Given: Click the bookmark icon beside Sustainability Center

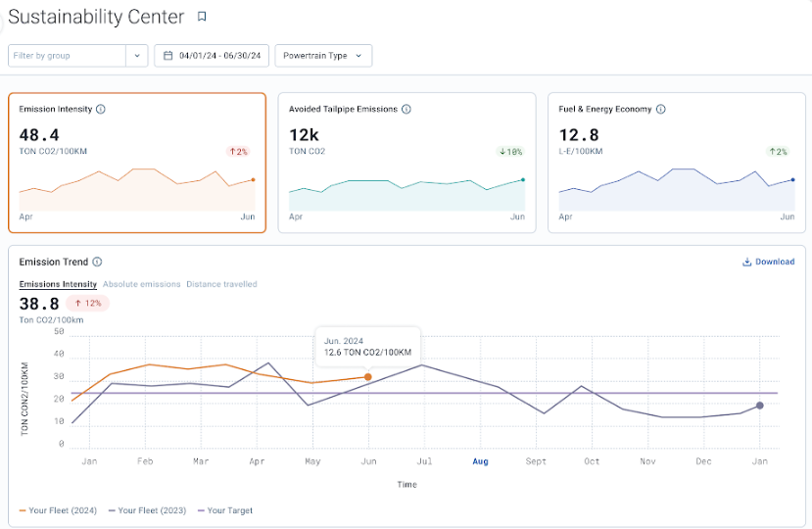Looking at the screenshot, I should click(x=202, y=17).
